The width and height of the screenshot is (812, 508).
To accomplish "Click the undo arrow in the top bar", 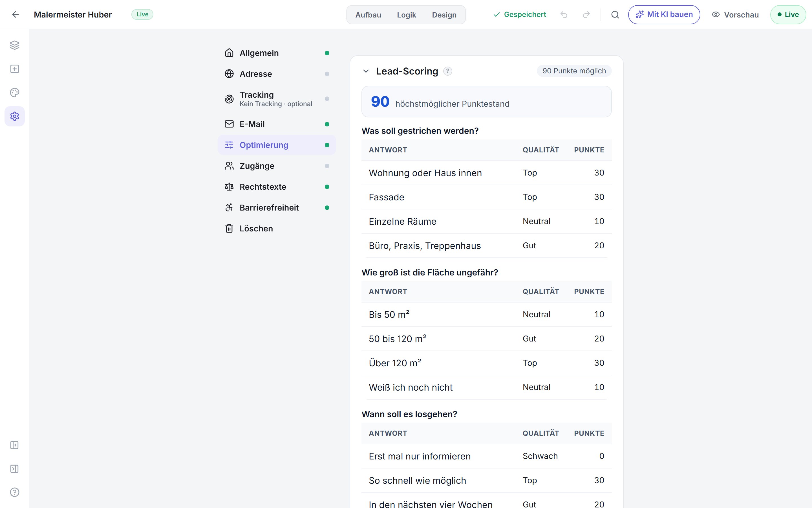I will (x=564, y=14).
